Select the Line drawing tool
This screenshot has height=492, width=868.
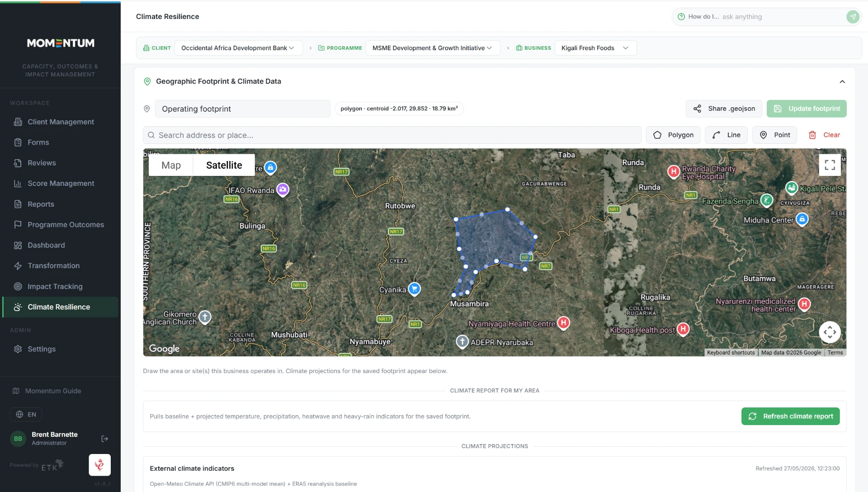[726, 135]
